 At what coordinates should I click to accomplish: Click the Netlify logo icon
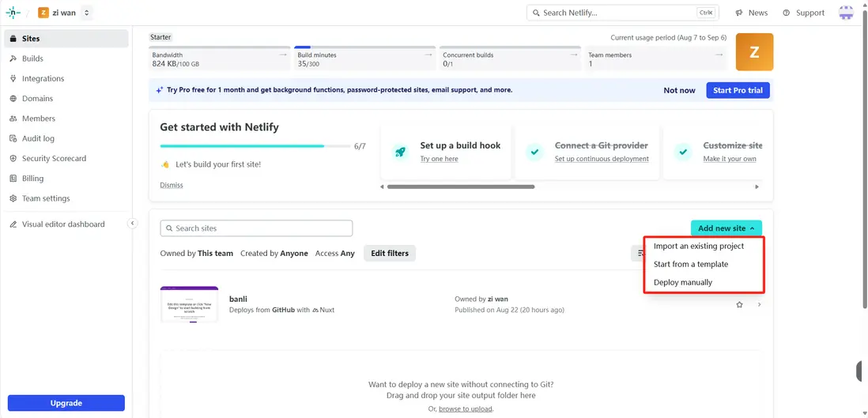tap(13, 13)
